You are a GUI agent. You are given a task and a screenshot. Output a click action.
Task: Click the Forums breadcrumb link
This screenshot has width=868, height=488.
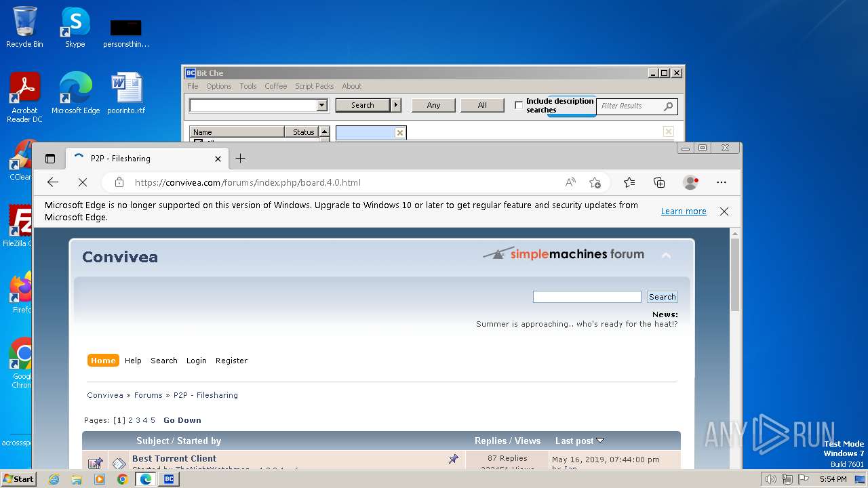[149, 395]
